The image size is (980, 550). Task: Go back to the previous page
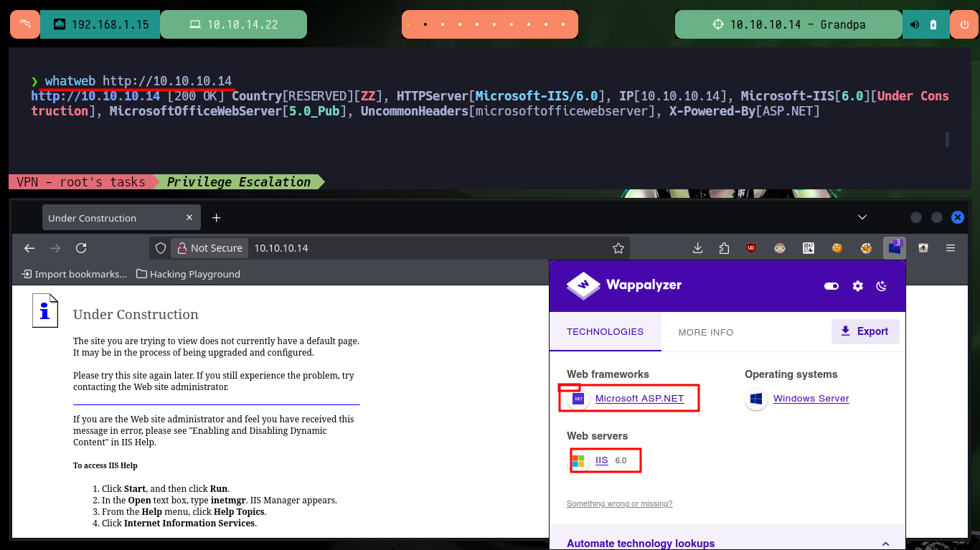click(29, 248)
